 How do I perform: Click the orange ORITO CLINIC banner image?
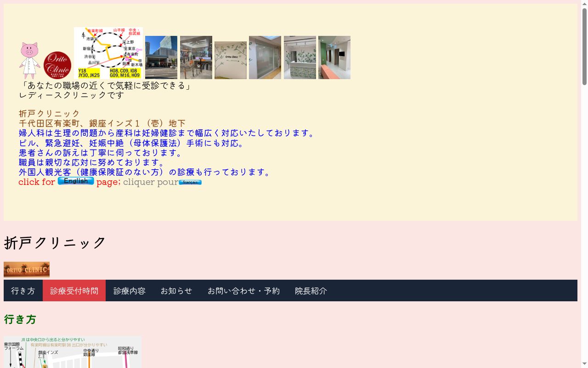pos(27,270)
